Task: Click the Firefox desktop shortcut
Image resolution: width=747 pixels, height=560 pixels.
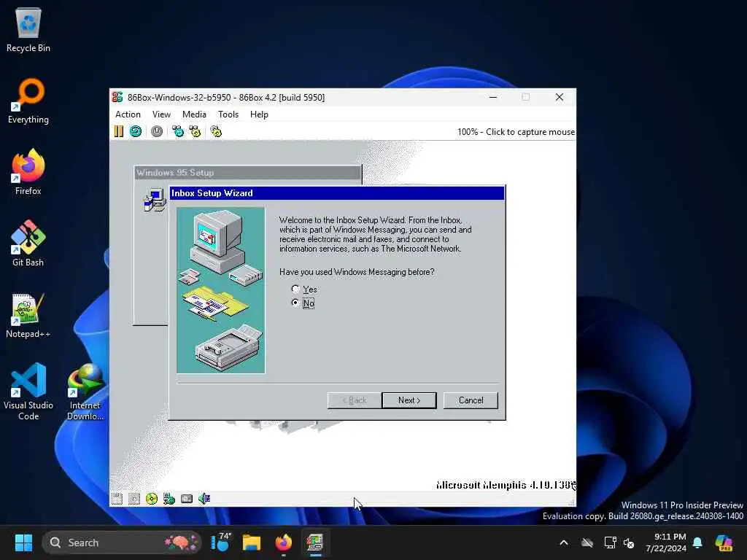Action: [28, 172]
